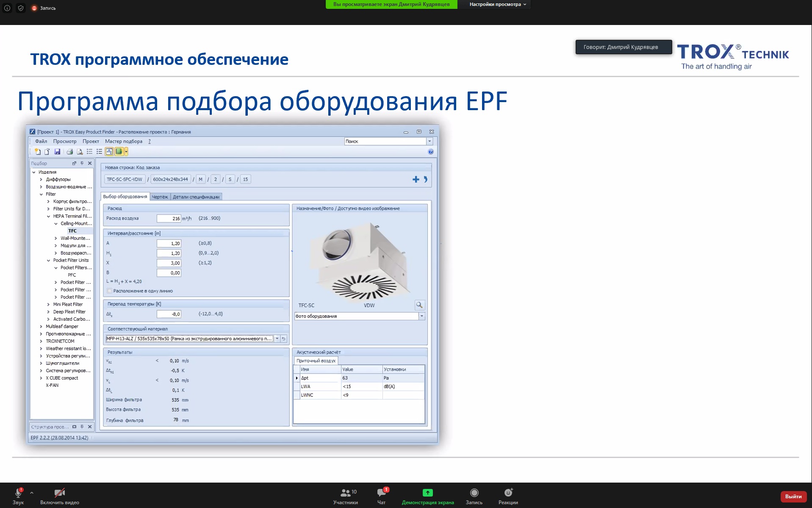
Task: Check Расположение в одну линию checkbox
Action: 110,291
